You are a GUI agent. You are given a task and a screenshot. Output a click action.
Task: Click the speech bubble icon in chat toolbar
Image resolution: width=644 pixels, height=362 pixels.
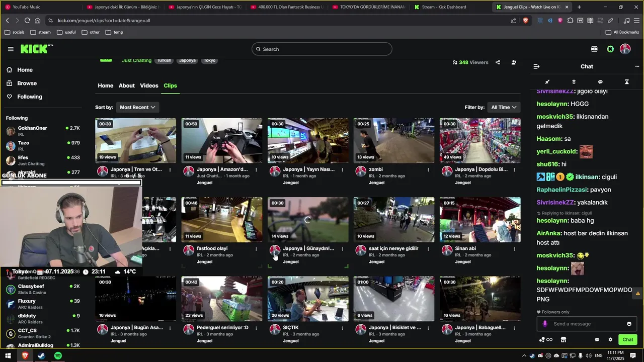tap(600, 81)
